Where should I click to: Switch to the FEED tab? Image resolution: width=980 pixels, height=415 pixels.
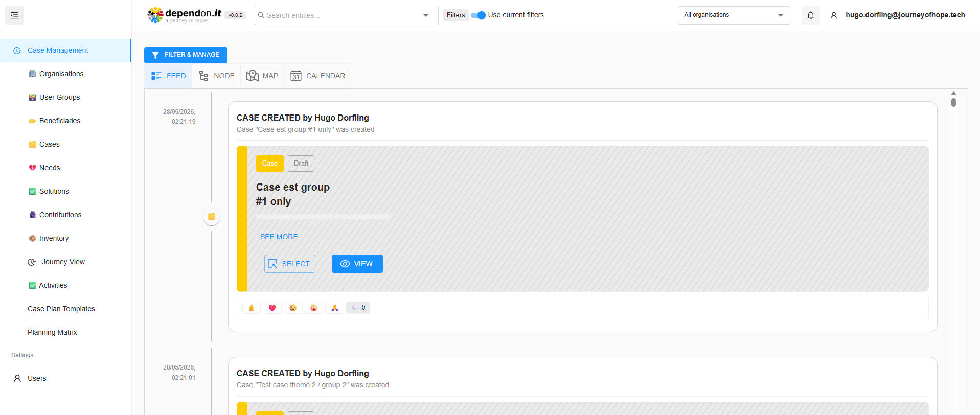(x=168, y=76)
